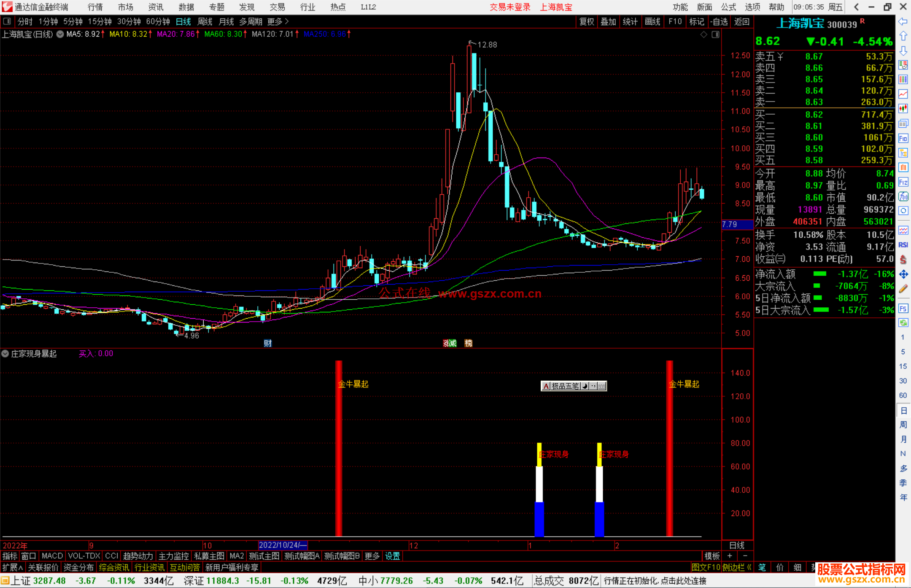This screenshot has height=588, width=911.
Task: Toggle the circle icon beside 庄家现身暴起
Action: [x=5, y=354]
